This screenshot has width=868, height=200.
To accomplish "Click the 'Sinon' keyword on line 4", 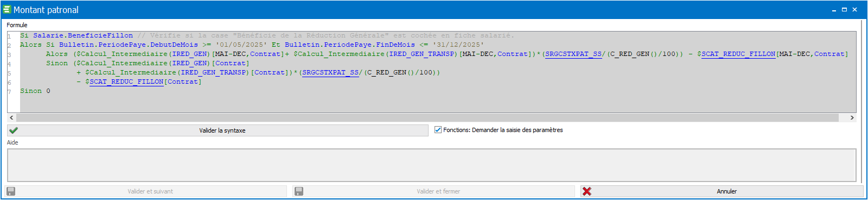I will (x=57, y=63).
